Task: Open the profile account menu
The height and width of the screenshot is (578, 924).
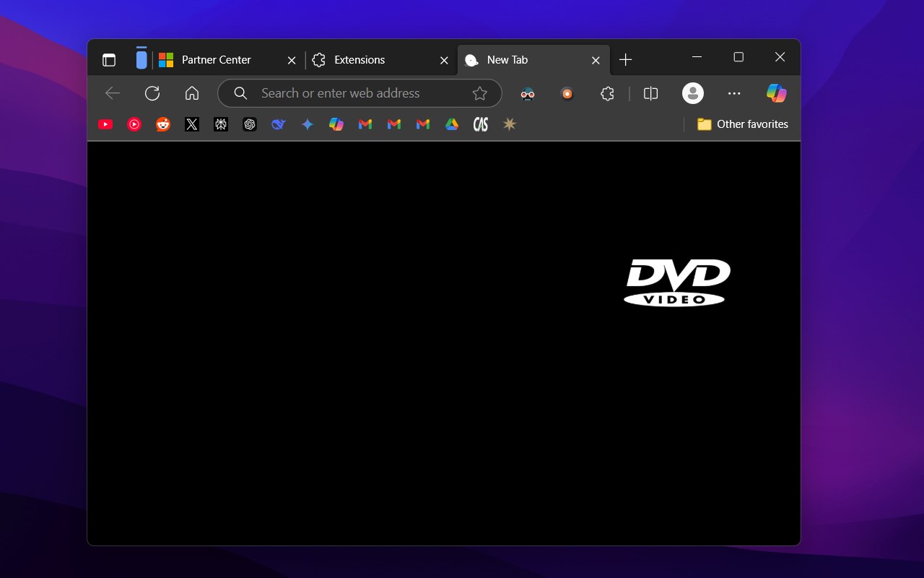Action: [693, 93]
